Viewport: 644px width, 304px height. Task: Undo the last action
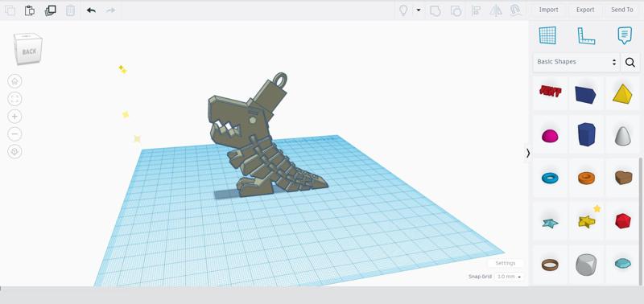tap(91, 10)
